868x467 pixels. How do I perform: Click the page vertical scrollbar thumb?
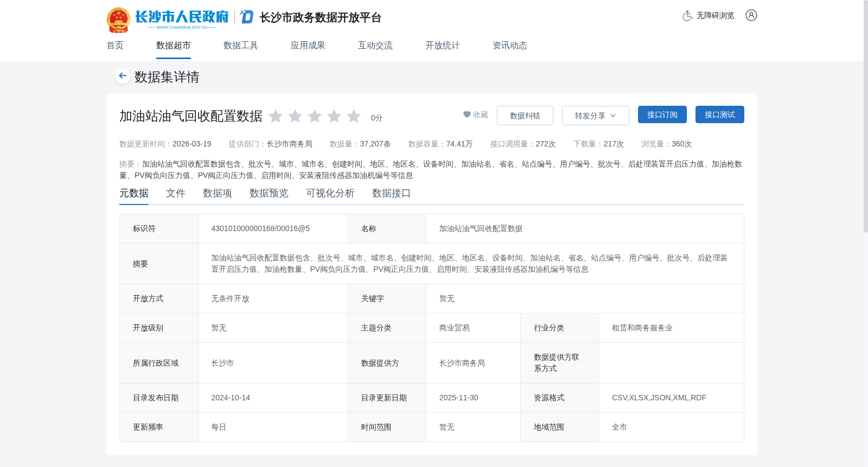pos(865,117)
